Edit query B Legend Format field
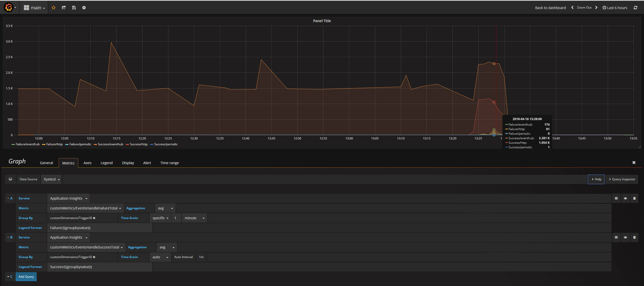The height and width of the screenshot is (286, 644). [x=100, y=267]
